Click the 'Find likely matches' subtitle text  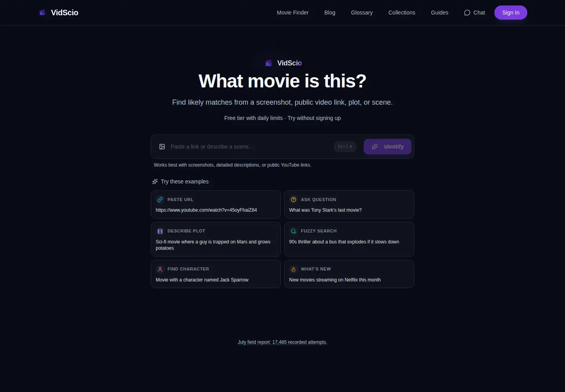tap(282, 102)
